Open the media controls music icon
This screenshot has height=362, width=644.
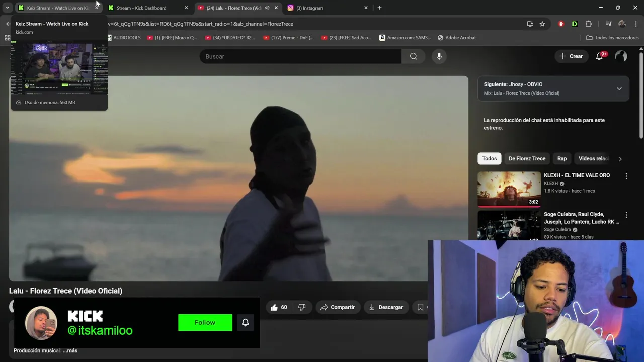coord(608,24)
